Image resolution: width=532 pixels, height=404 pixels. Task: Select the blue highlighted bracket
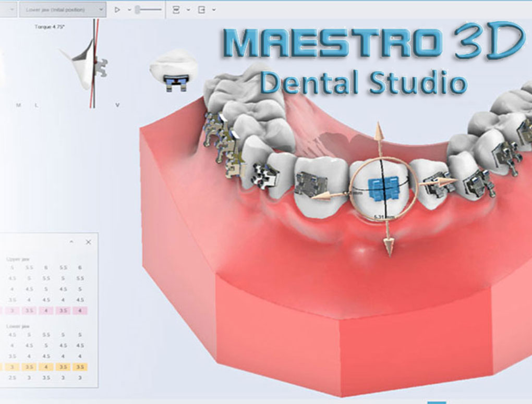(x=383, y=188)
